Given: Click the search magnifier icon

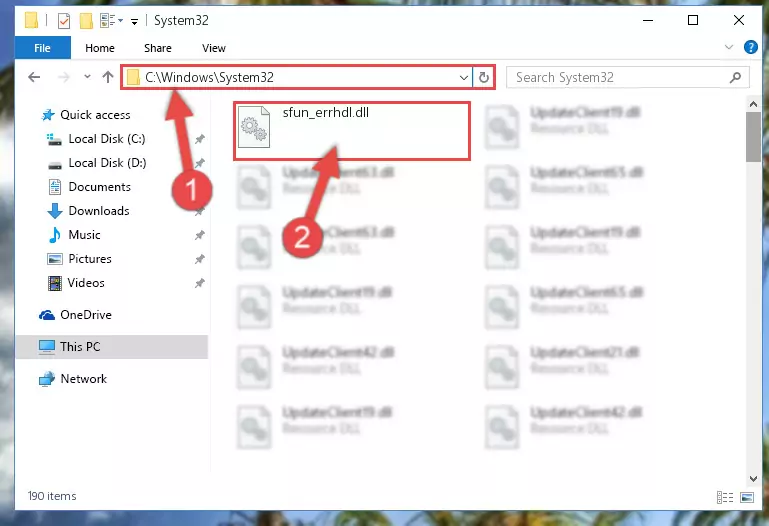Looking at the screenshot, I should (x=735, y=77).
